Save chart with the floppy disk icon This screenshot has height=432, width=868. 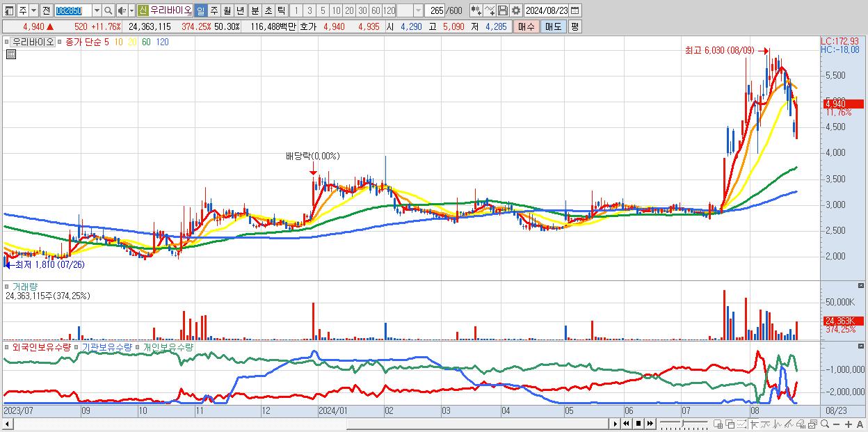(x=502, y=10)
